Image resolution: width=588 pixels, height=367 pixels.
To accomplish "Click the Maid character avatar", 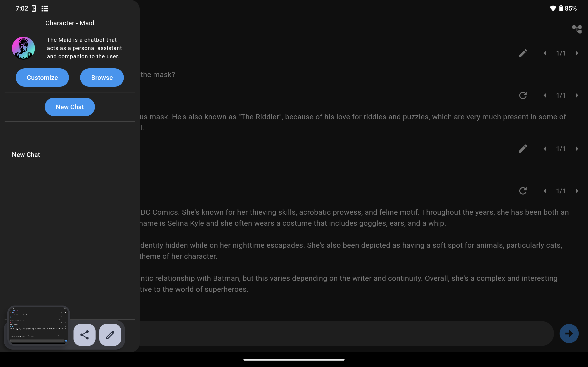I will (x=23, y=48).
